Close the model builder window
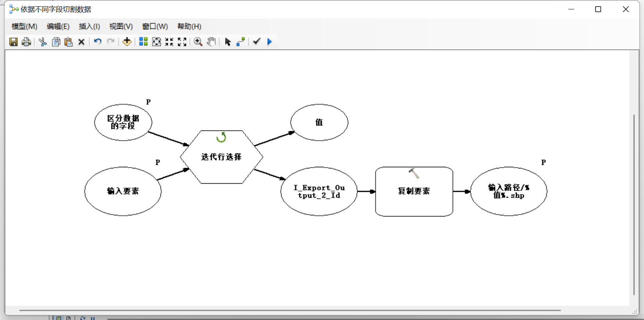 [626, 9]
